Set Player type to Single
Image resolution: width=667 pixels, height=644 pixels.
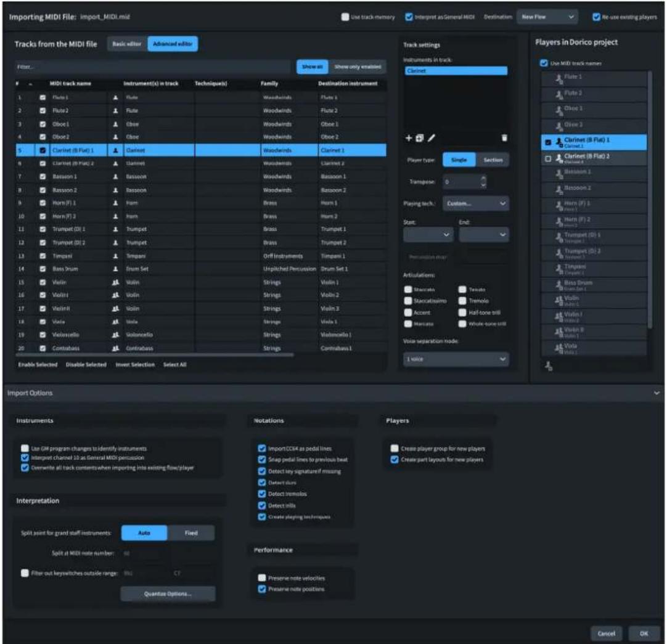459,160
